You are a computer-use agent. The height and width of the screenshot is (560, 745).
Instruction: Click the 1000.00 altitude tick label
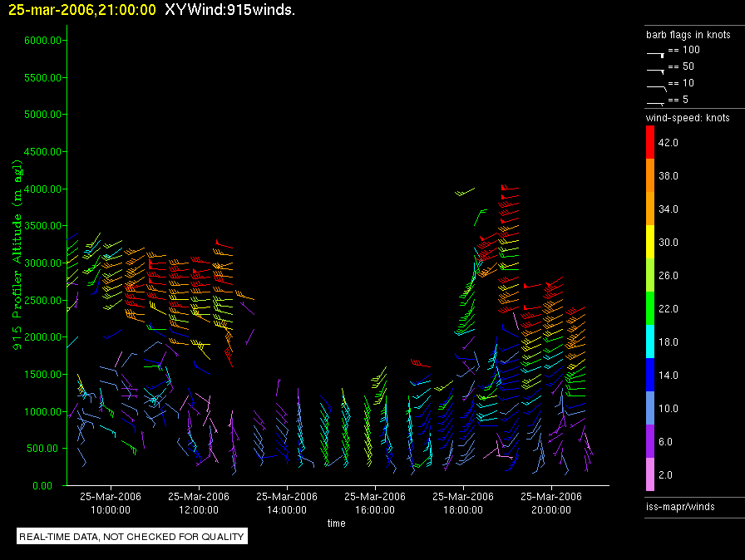tap(42, 411)
